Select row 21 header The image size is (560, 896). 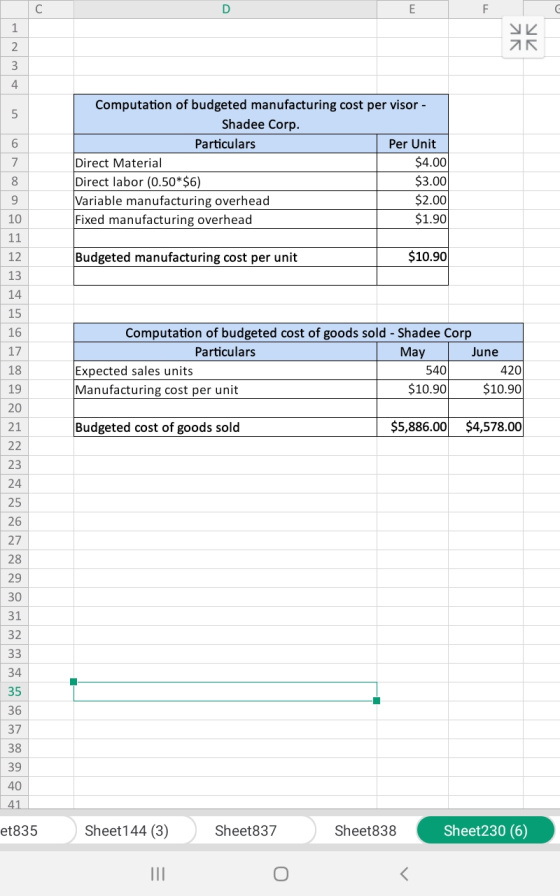point(14,427)
